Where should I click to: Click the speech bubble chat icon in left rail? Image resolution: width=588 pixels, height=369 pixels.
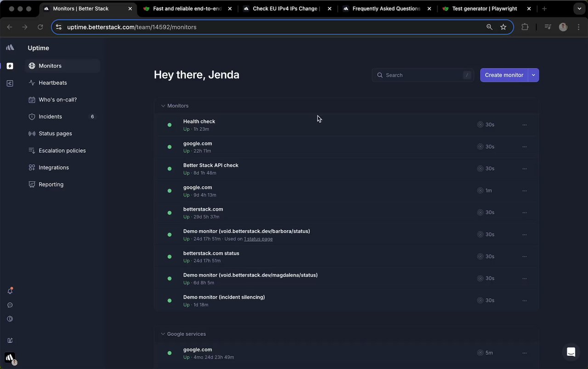(10, 305)
